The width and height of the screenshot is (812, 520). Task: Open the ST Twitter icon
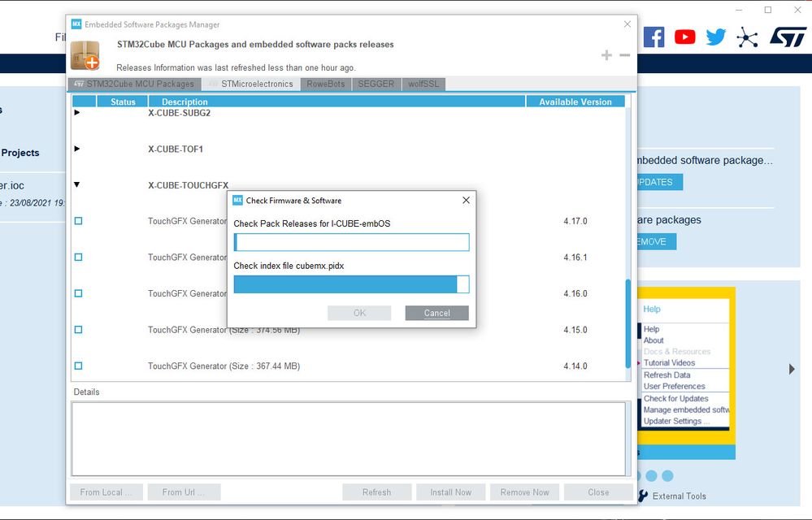coord(715,37)
